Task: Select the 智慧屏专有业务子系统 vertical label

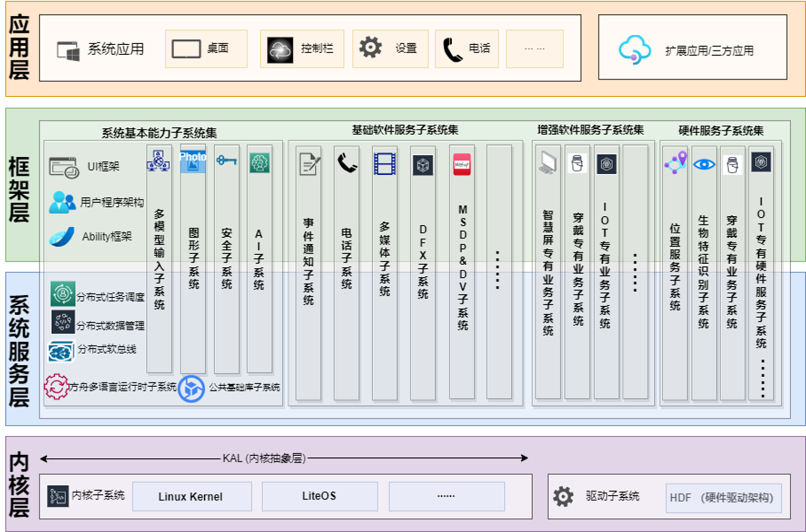Action: 548,273
